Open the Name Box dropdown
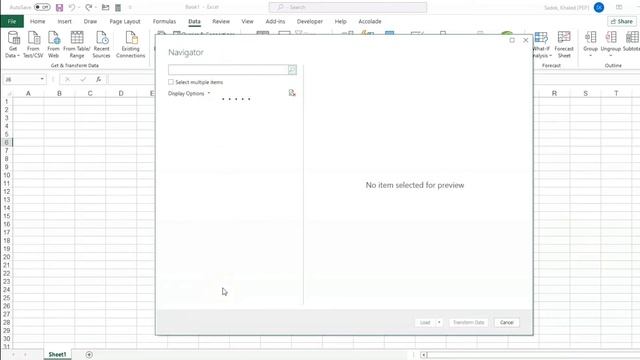This screenshot has height=360, width=640. (x=42, y=79)
